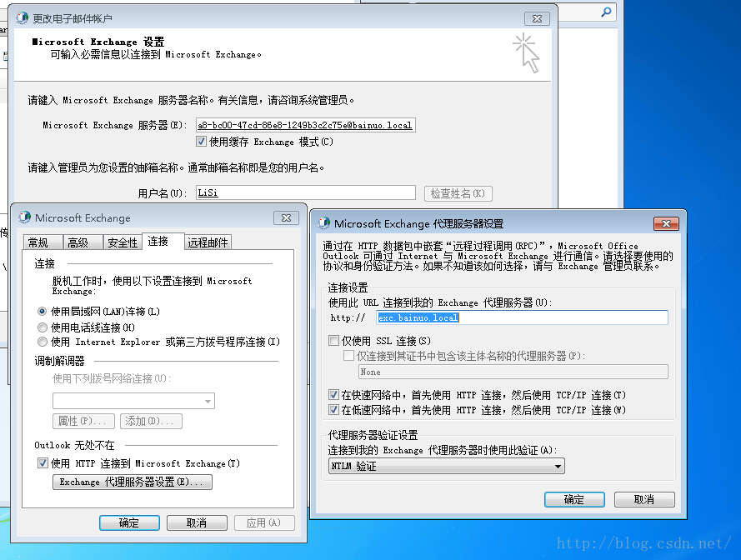Screen dimensions: 741x560
Task: Click the search magnifier icon in background window
Action: coord(606,12)
